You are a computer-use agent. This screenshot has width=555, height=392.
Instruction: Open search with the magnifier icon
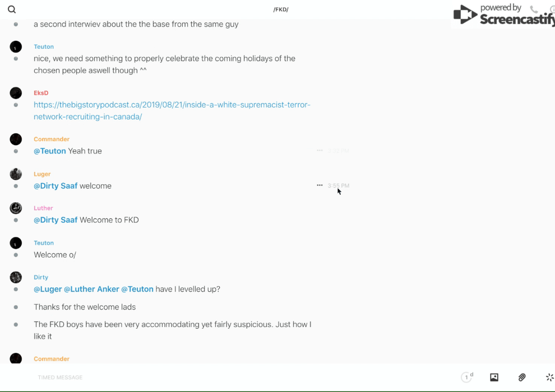pyautogui.click(x=12, y=10)
